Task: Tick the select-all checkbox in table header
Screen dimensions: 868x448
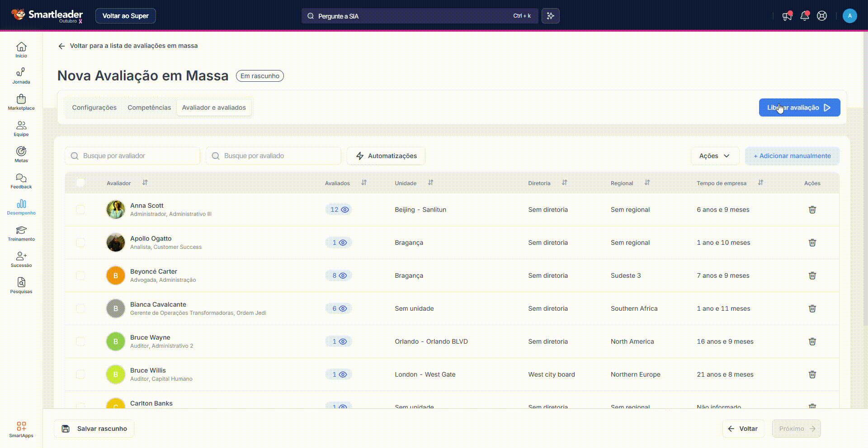Action: 80,183
